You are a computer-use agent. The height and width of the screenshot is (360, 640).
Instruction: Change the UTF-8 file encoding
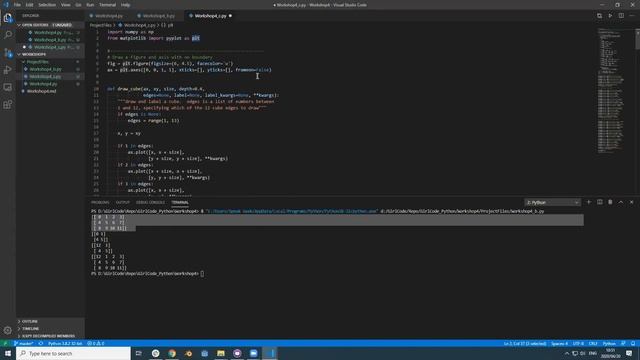pyautogui.click(x=578, y=344)
